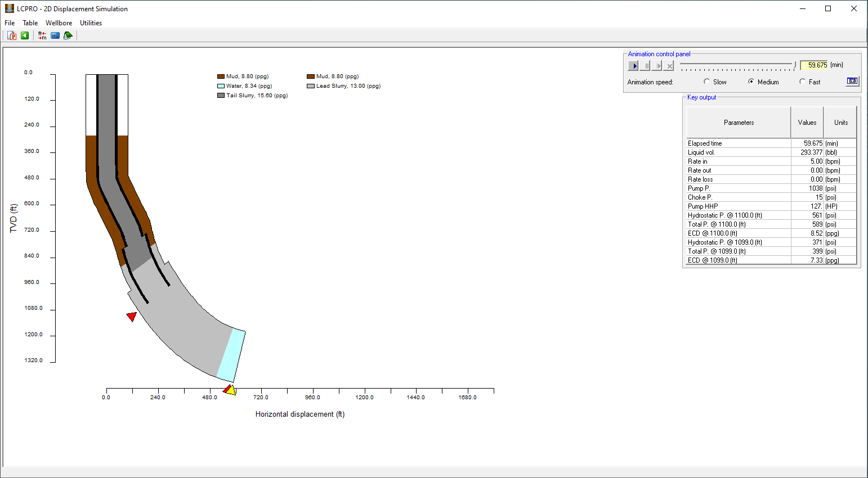This screenshot has height=478, width=868.
Task: Select Slow animation speed
Action: (707, 82)
